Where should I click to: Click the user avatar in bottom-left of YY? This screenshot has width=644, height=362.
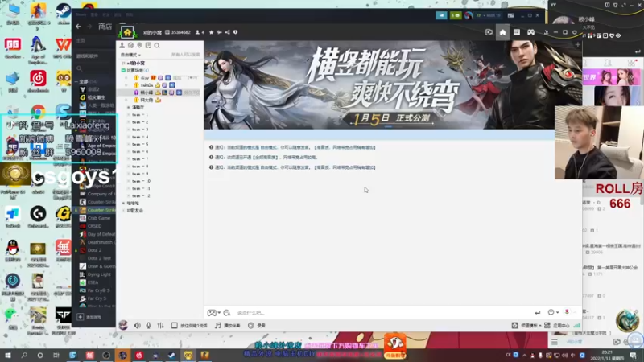pyautogui.click(x=123, y=325)
